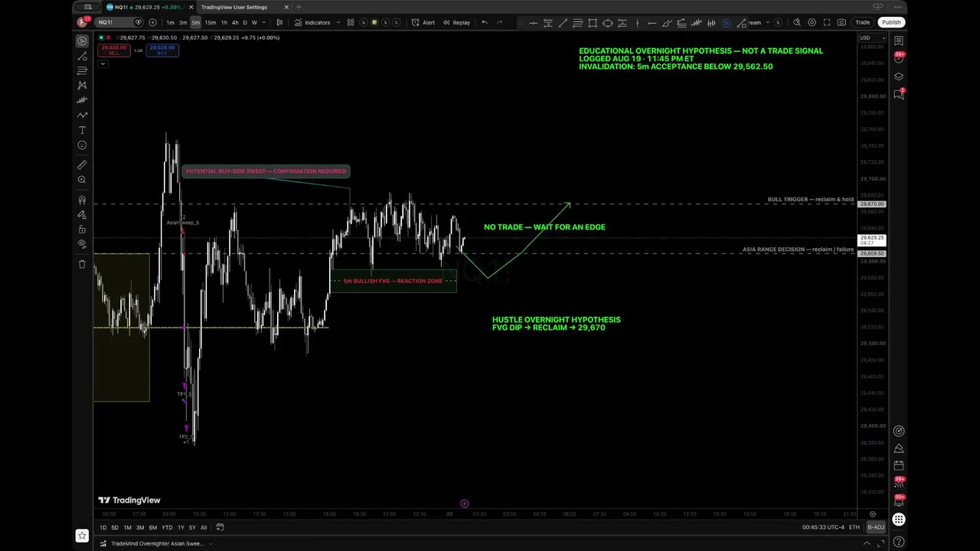
Task: Click the blue highlighted play tool in the favorites toolbar
Action: coord(727,23)
